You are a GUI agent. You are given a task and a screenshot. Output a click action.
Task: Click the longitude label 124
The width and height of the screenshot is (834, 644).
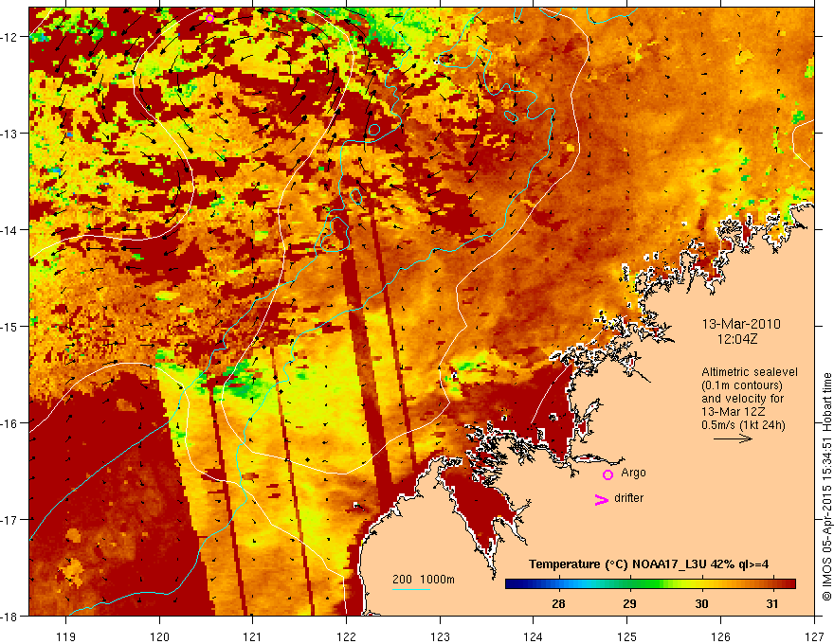click(x=534, y=636)
